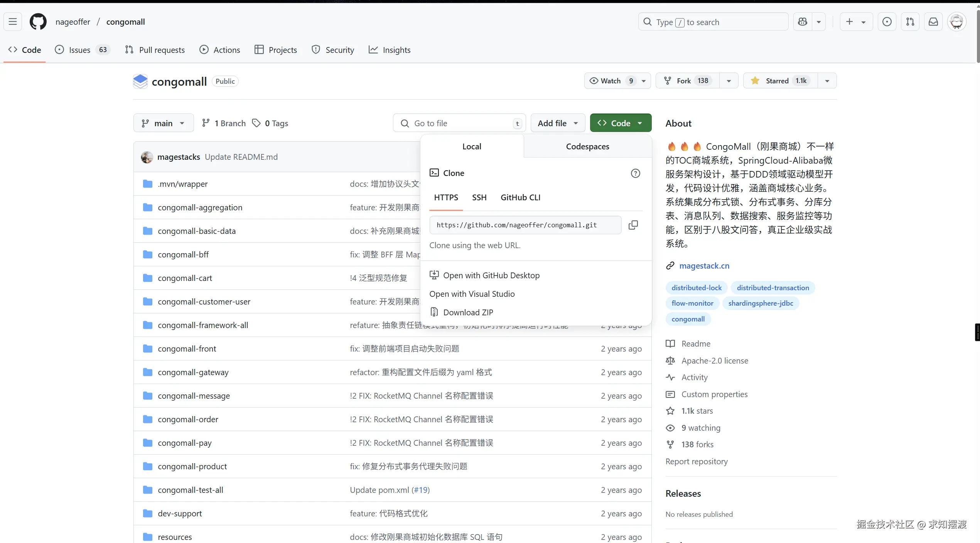This screenshot has width=980, height=543.
Task: Expand the Fork options arrow
Action: pos(729,81)
